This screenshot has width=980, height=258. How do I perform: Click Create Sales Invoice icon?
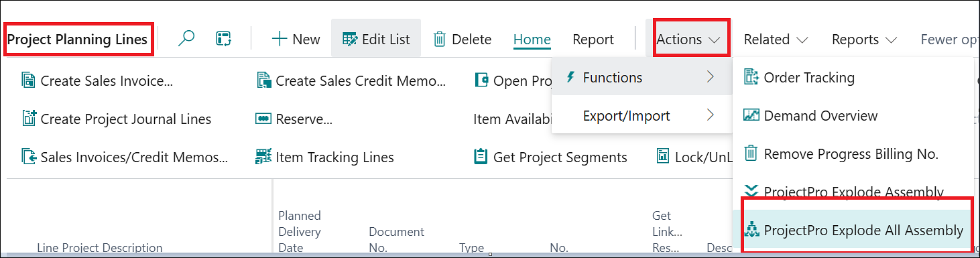28,81
